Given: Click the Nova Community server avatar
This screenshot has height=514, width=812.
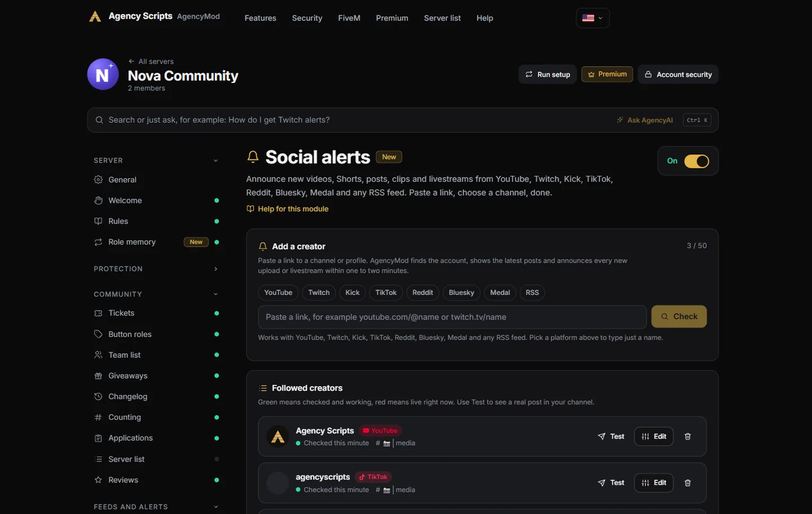Looking at the screenshot, I should click(x=103, y=74).
